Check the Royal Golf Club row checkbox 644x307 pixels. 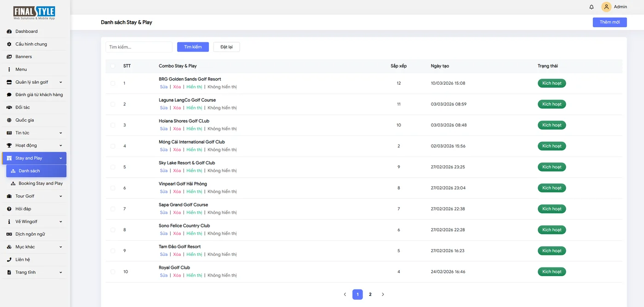tap(113, 272)
